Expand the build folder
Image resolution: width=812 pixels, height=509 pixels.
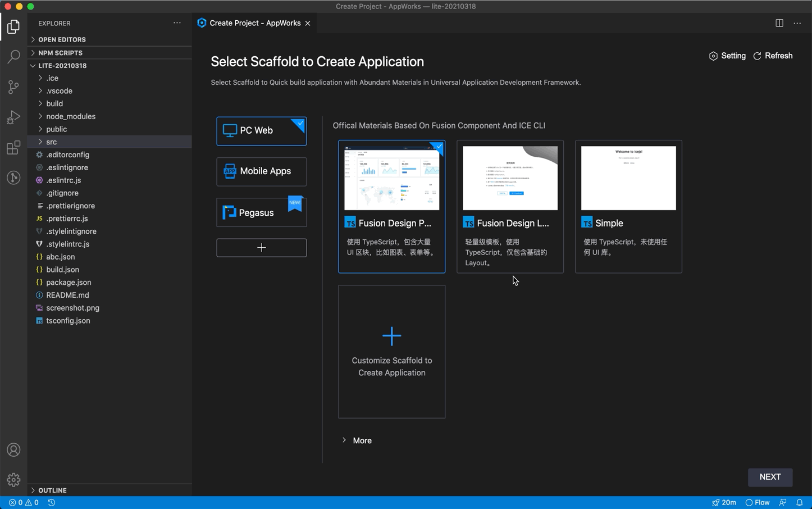pos(110,104)
